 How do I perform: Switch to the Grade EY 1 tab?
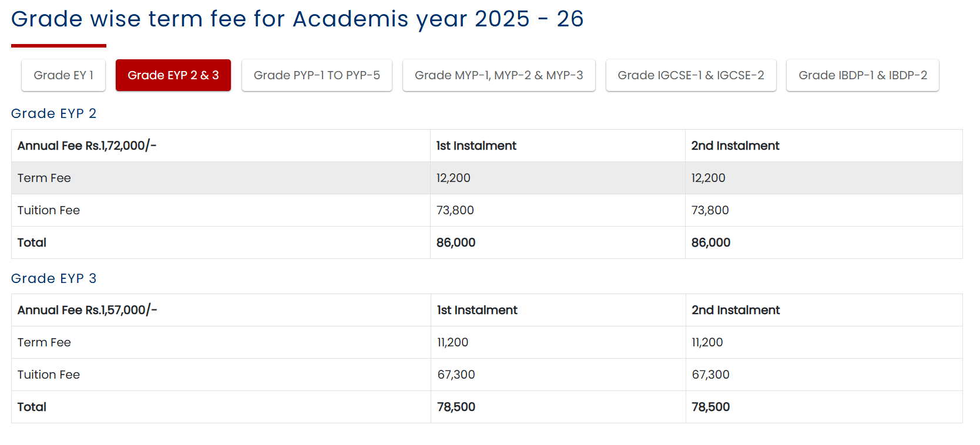point(63,75)
